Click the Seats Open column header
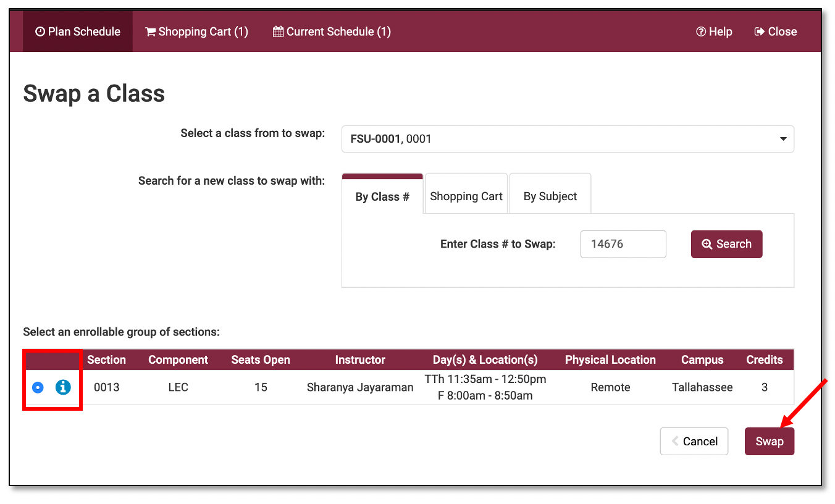 [261, 360]
